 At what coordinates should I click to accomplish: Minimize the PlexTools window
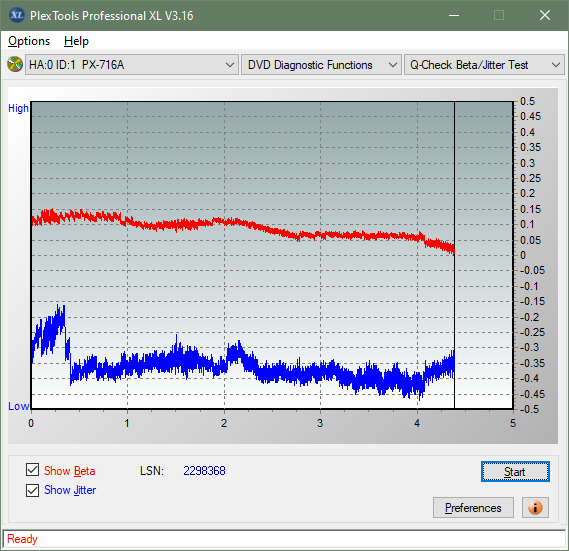[x=454, y=15]
